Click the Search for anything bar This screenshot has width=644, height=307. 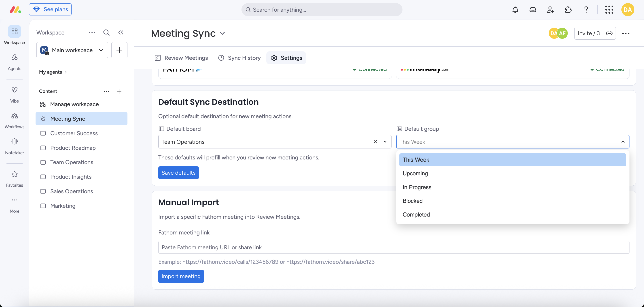click(x=322, y=9)
